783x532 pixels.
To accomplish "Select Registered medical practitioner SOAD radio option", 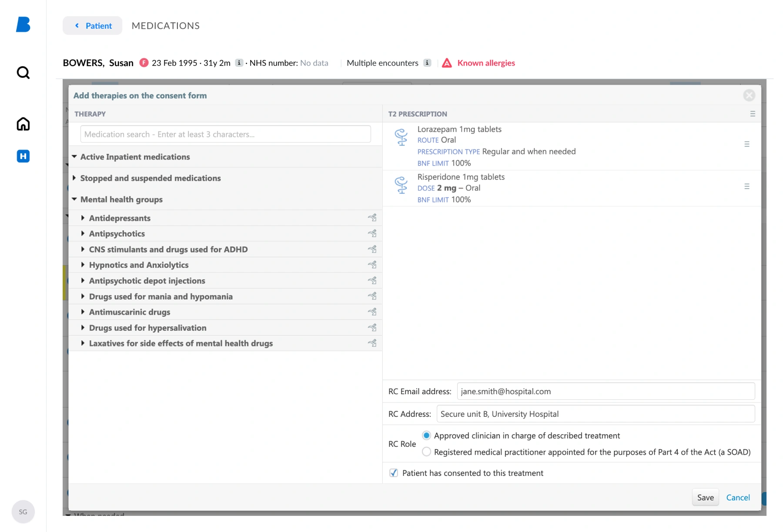I will [x=426, y=452].
